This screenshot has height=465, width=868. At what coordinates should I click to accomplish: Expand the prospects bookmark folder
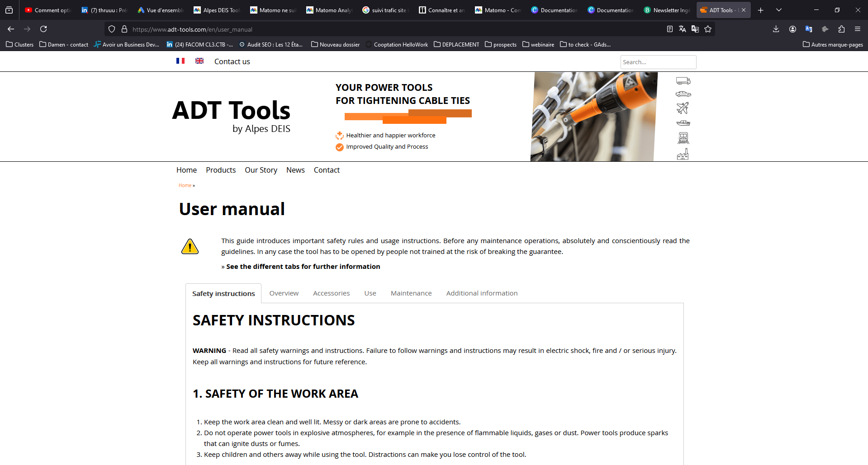click(x=501, y=44)
